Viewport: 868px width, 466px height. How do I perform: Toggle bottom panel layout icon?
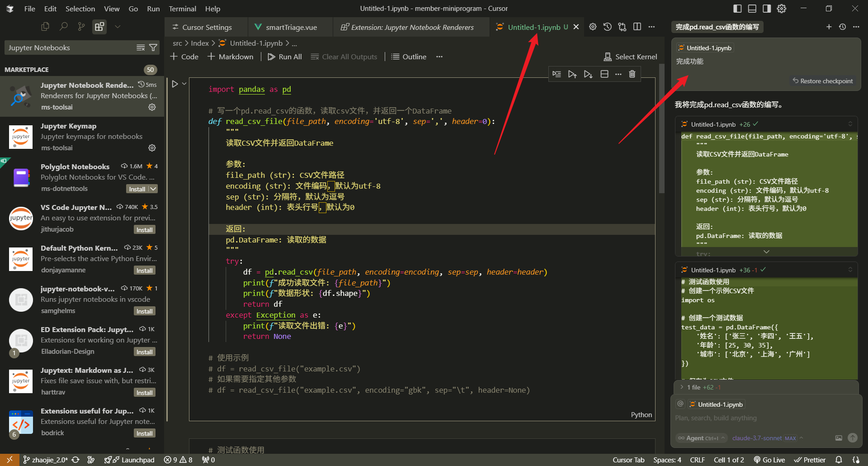[752, 9]
